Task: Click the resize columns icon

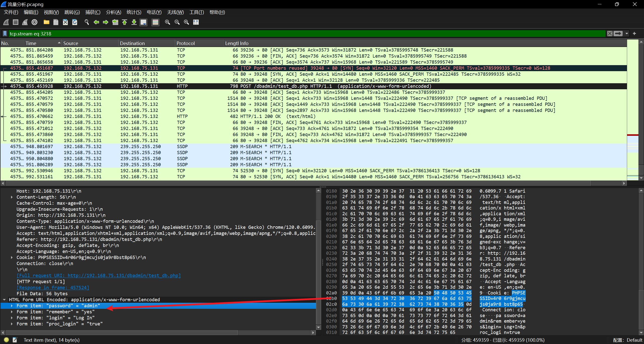Action: [196, 22]
